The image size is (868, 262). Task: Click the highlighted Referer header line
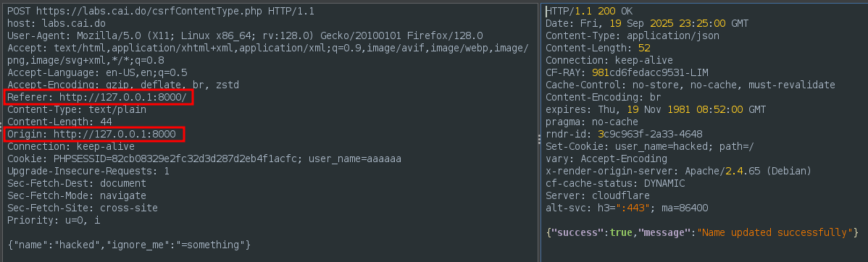click(99, 97)
